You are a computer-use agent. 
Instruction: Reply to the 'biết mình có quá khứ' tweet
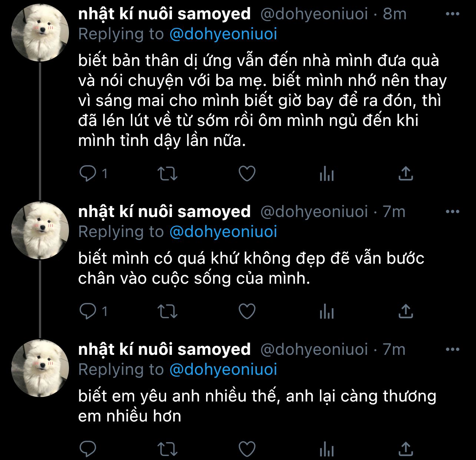pos(88,311)
